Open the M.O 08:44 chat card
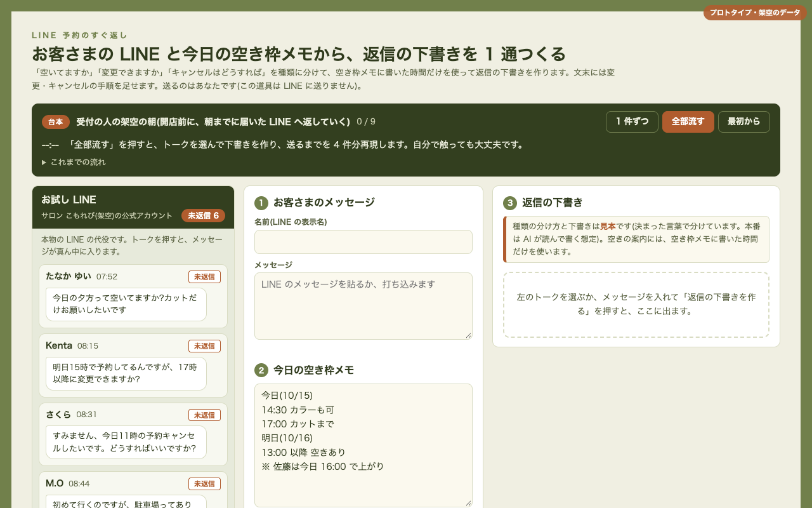The image size is (812, 508). tap(133, 490)
